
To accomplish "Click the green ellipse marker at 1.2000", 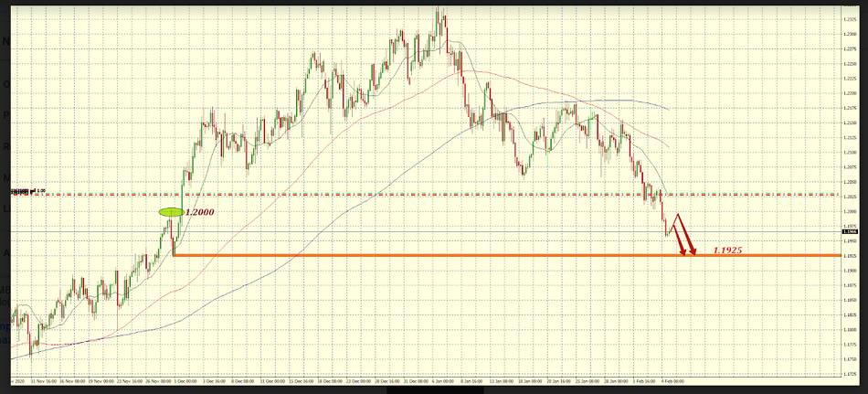I will click(171, 213).
